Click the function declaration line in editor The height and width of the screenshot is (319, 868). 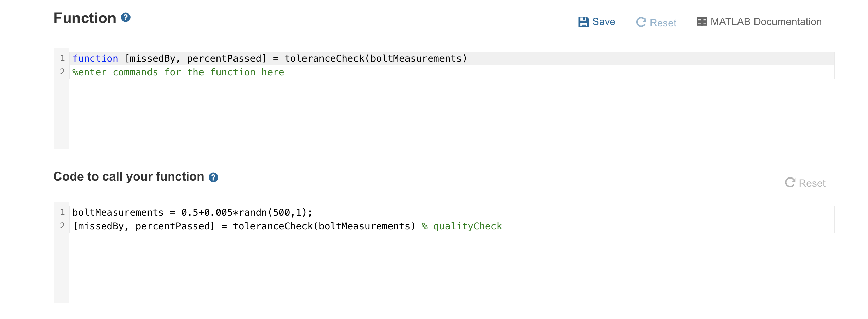click(x=452, y=58)
